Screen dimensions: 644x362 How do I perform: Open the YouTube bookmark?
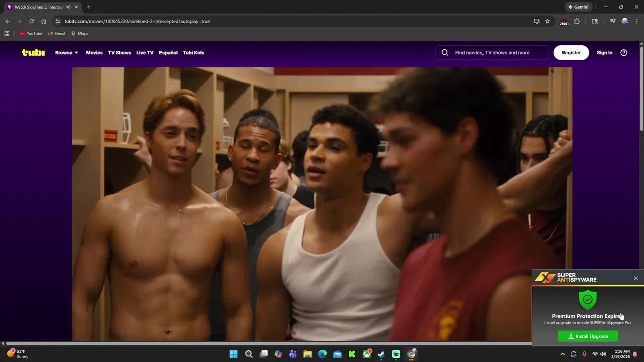pyautogui.click(x=31, y=34)
